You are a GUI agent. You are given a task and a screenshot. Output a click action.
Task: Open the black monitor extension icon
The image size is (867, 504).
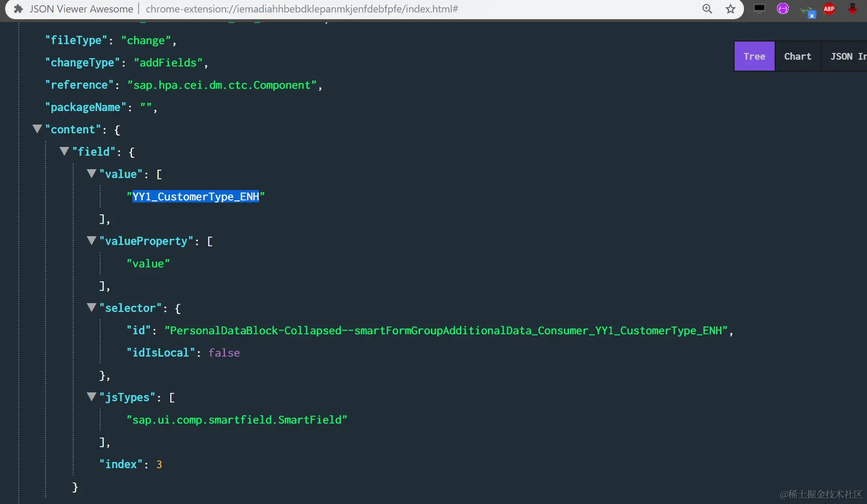click(760, 9)
